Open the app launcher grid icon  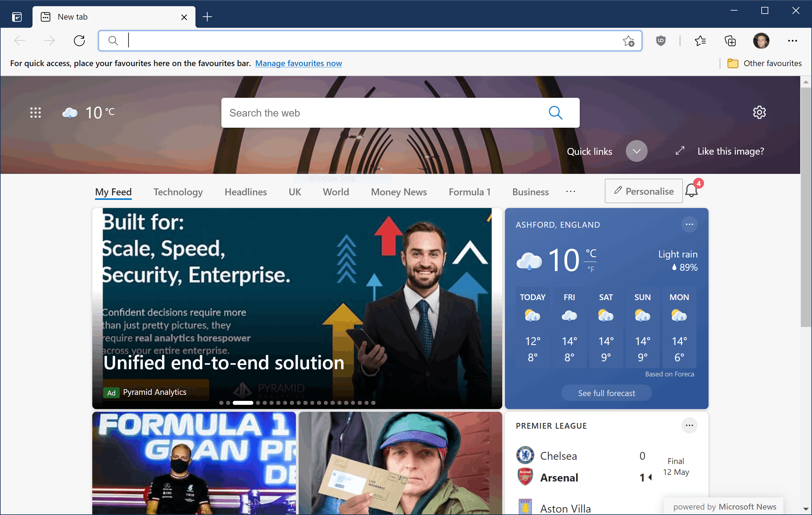point(35,113)
